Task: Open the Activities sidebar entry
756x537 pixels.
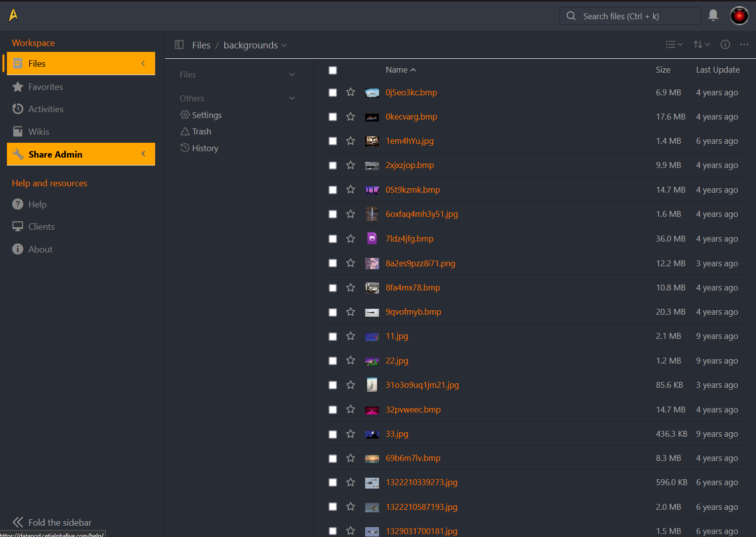Action: click(x=46, y=109)
